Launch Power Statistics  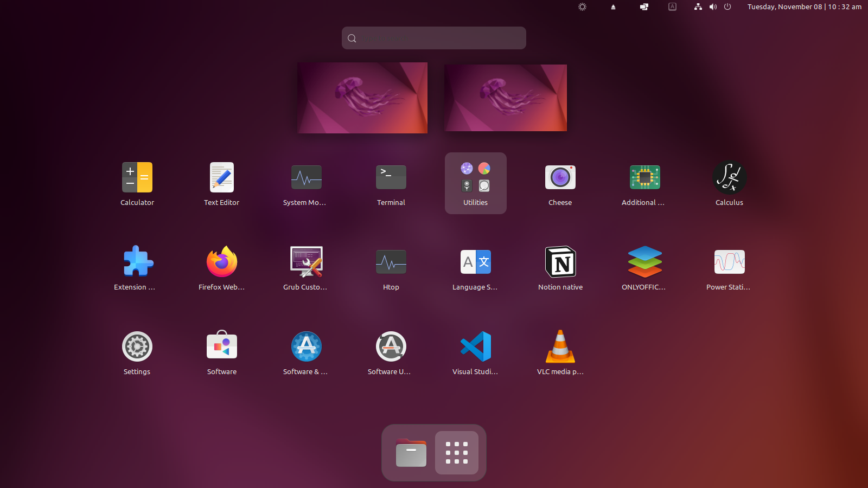pos(730,268)
